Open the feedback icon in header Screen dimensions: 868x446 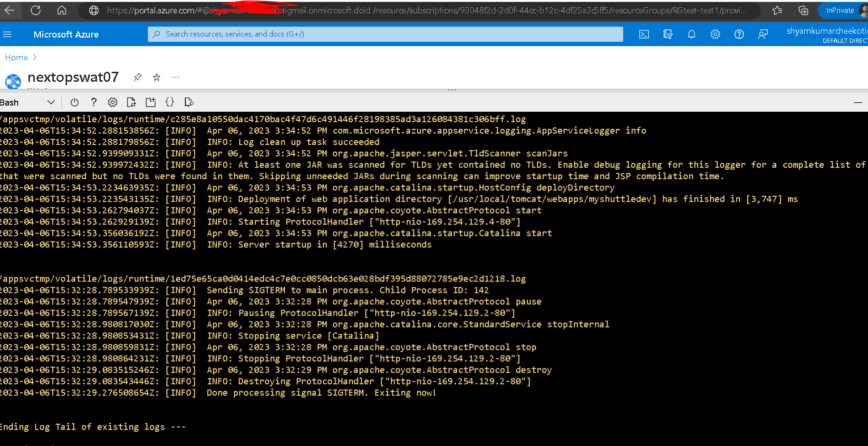[x=763, y=34]
